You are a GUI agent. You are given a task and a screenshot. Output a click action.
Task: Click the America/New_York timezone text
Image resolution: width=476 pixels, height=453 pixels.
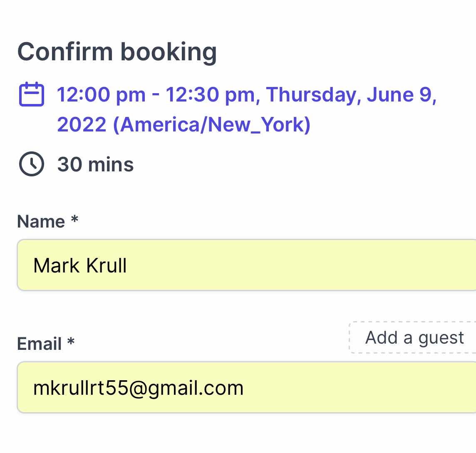212,124
